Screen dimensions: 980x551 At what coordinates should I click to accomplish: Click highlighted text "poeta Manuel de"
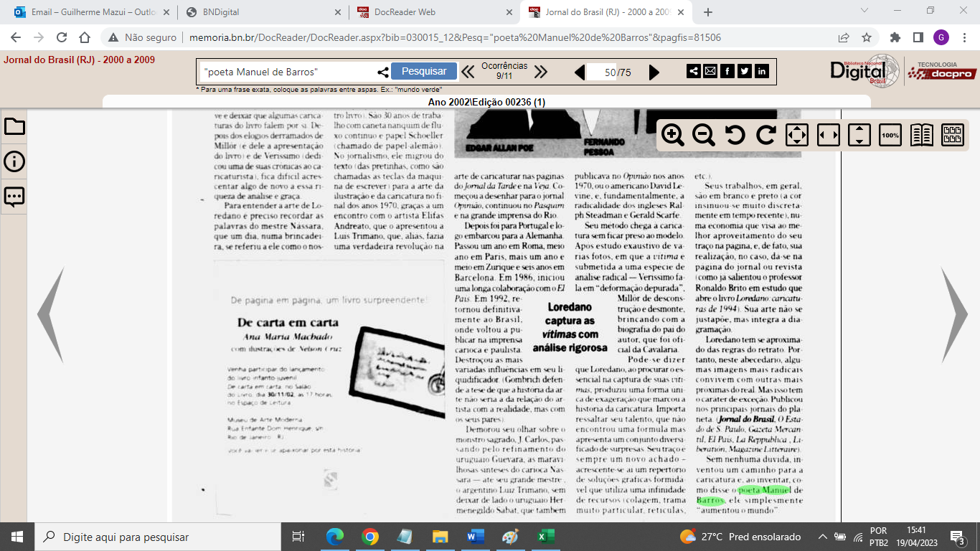pos(771,490)
